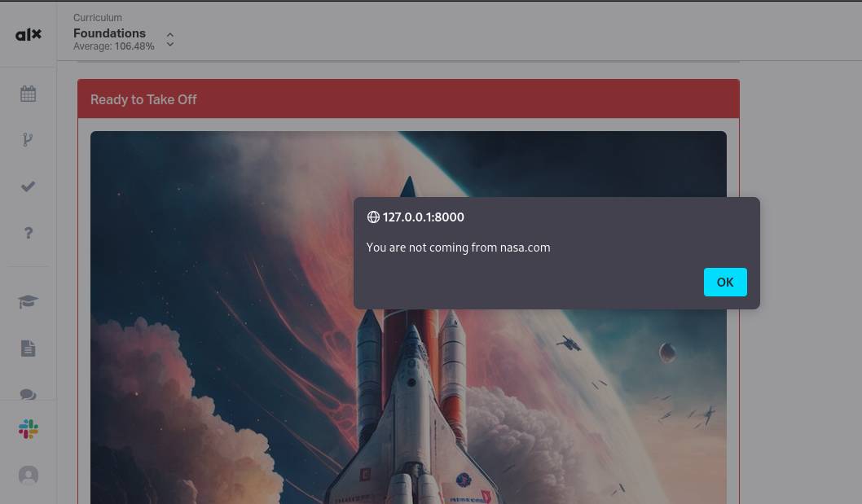Open the document concepts icon
Screen dimensions: 862x504
click(28, 348)
